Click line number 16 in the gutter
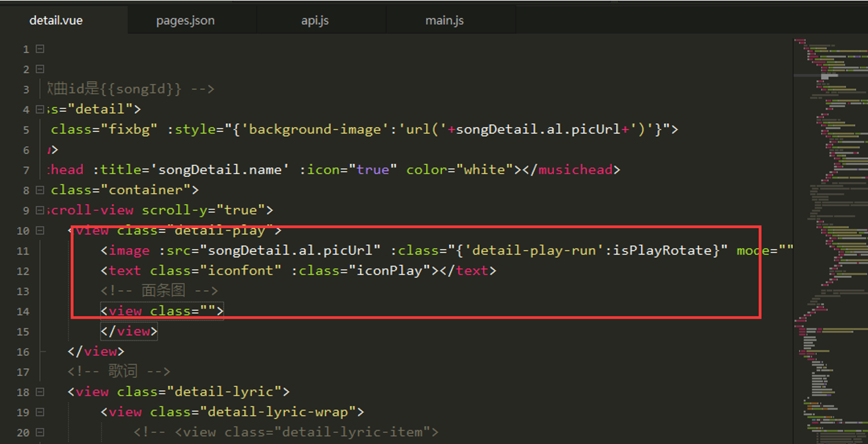This screenshot has width=868, height=444. pos(23,352)
